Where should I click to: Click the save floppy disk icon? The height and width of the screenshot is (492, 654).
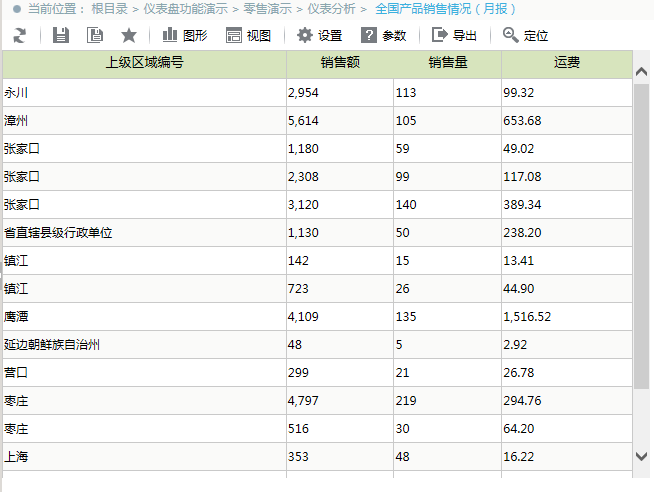[60, 35]
